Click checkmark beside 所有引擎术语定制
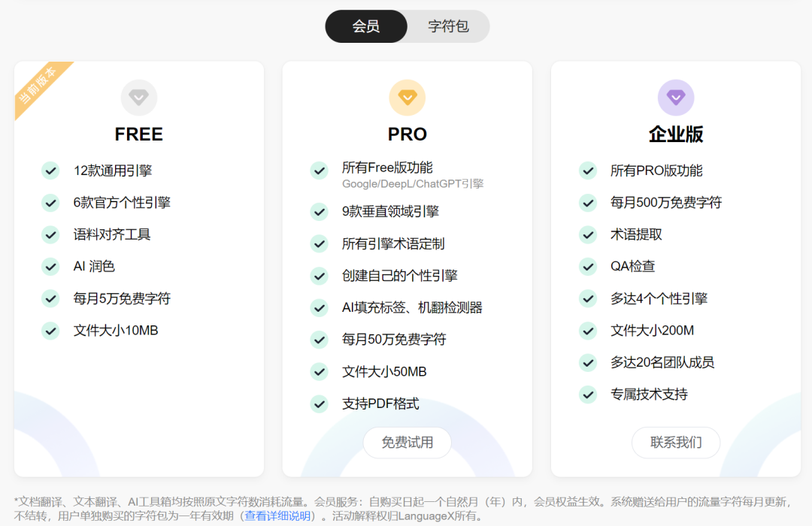Screen dimensions: 812x526 click(320, 244)
